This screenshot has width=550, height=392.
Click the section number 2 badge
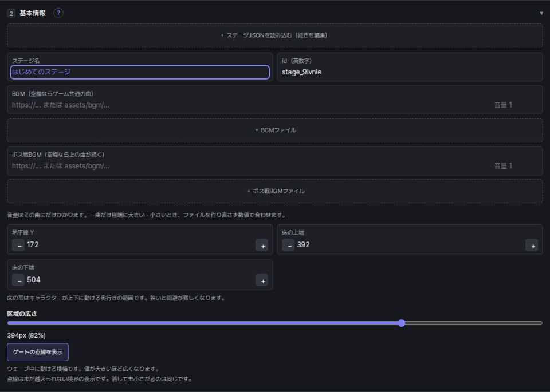[11, 14]
